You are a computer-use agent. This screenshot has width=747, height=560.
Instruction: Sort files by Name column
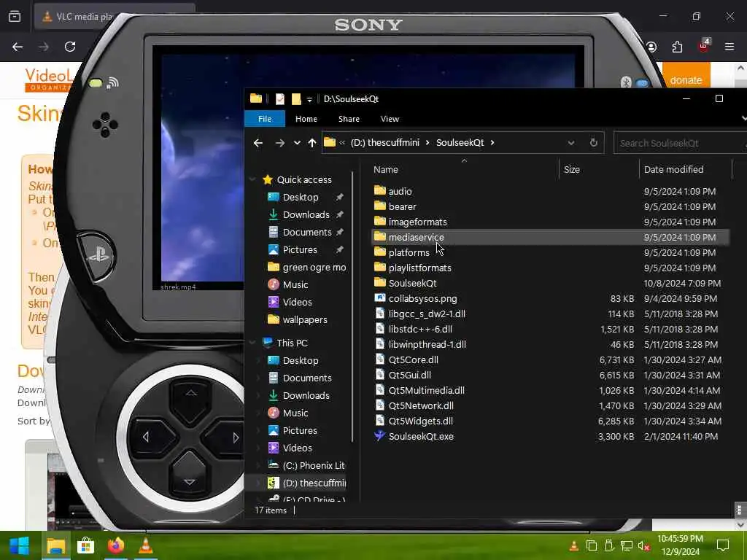coord(385,169)
